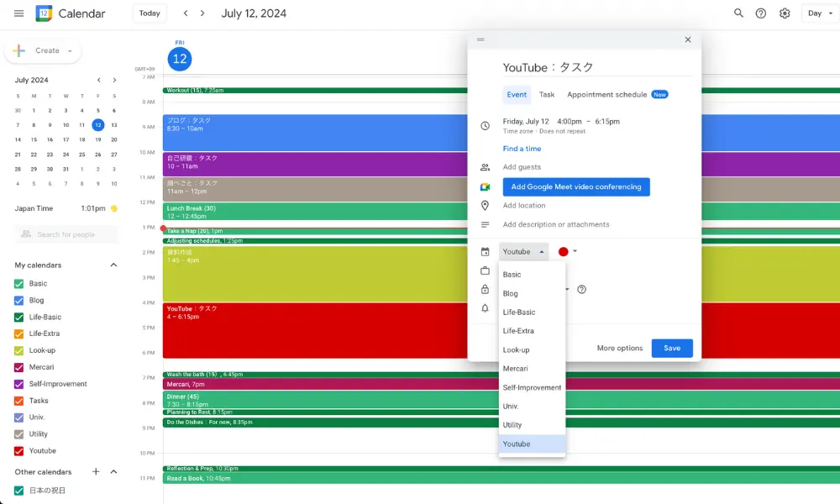Add Google Meet video conferencing
Screen dimensions: 840x504
click(576, 187)
